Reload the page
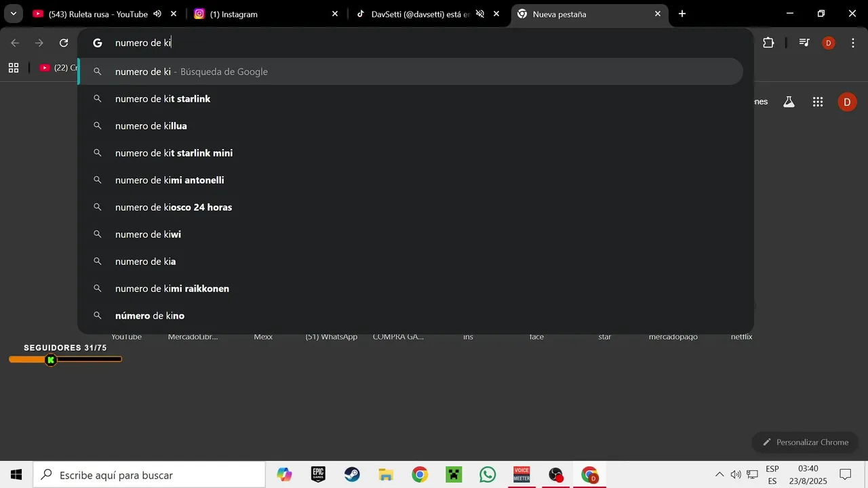Image resolution: width=868 pixels, height=488 pixels. [x=64, y=43]
